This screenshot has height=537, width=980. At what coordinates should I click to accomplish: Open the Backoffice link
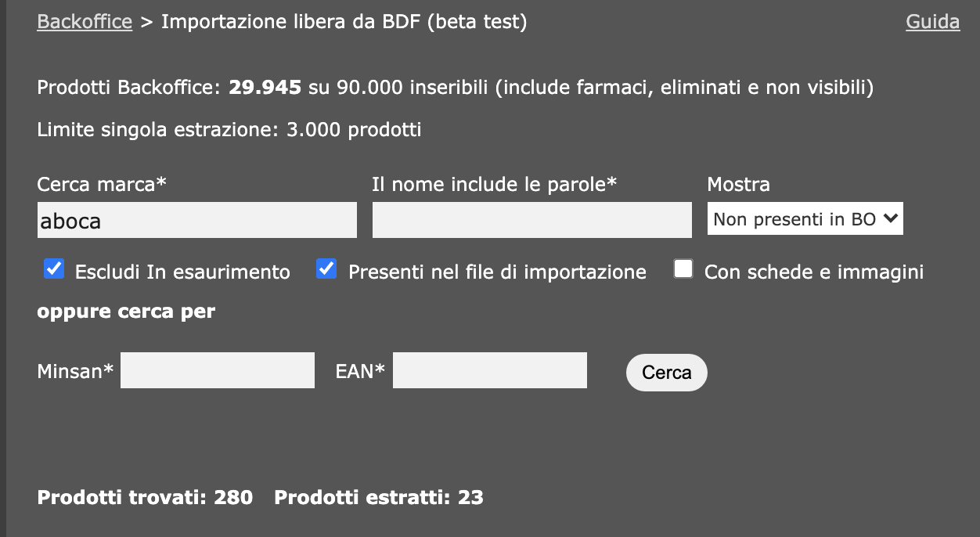[84, 21]
